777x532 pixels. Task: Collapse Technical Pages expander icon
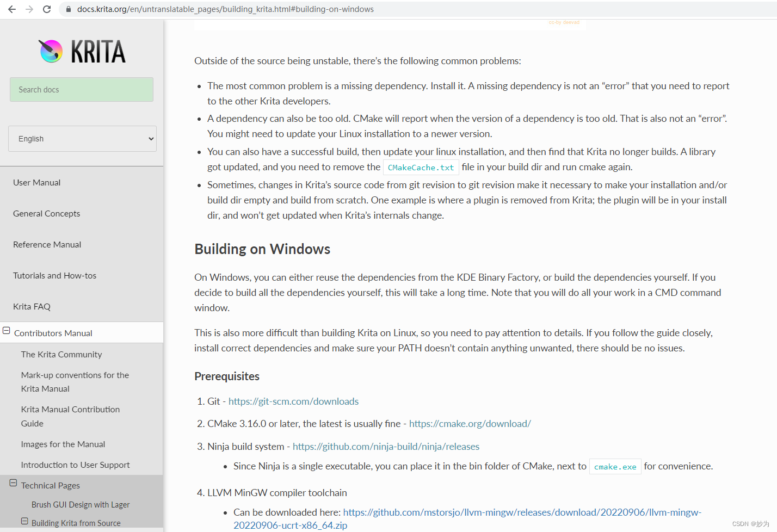pos(14,483)
